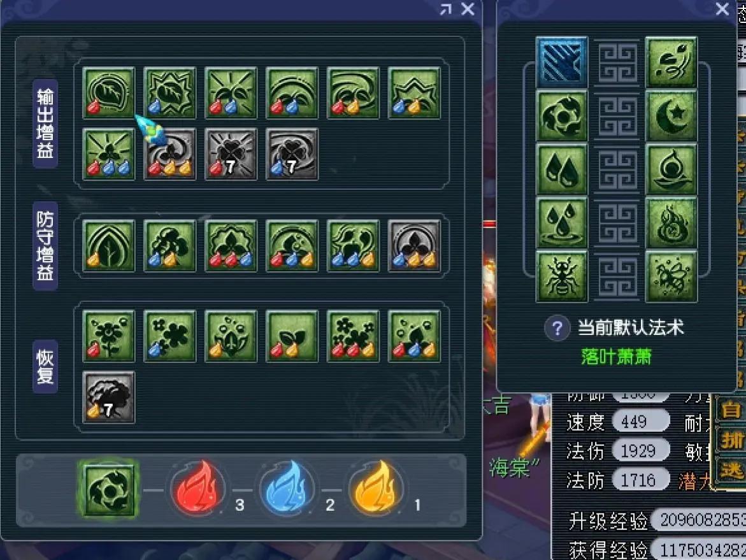Click the bee skill icon
Screen dimensions: 746x560
[671, 277]
